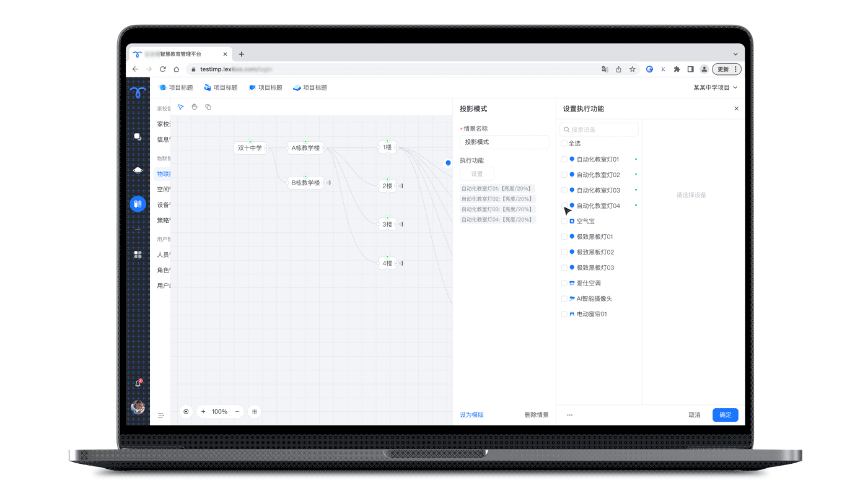This screenshot has width=868, height=488.
Task: Open the translate page icon
Action: (x=605, y=69)
